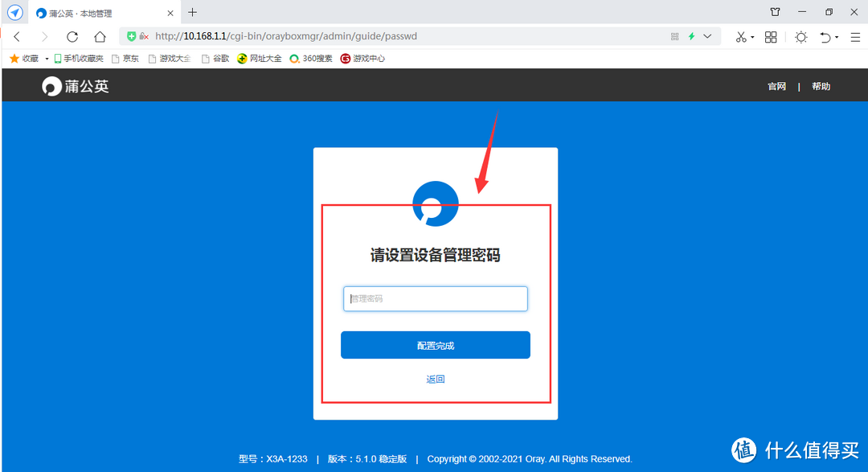The width and height of the screenshot is (868, 472).
Task: Click the home icon in navigation bar
Action: (x=100, y=36)
